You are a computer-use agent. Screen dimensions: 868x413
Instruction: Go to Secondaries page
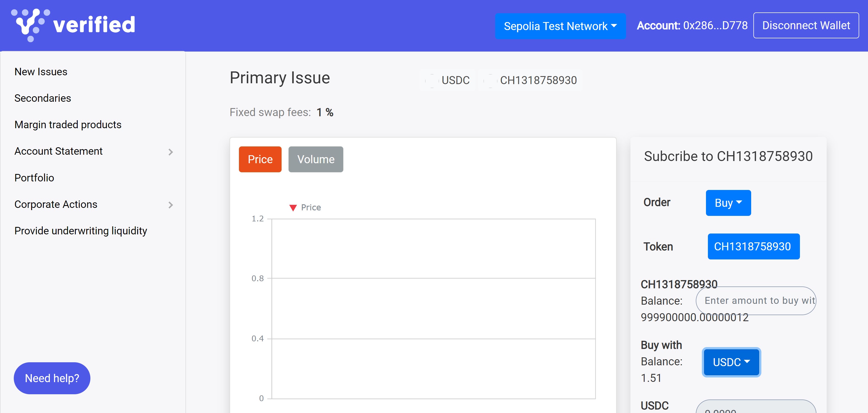(42, 98)
